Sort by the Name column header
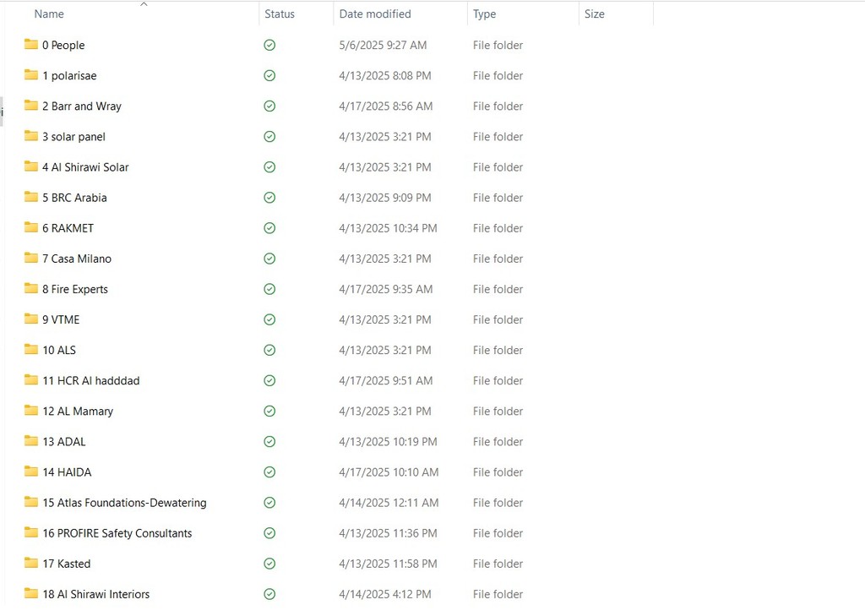 pos(49,14)
